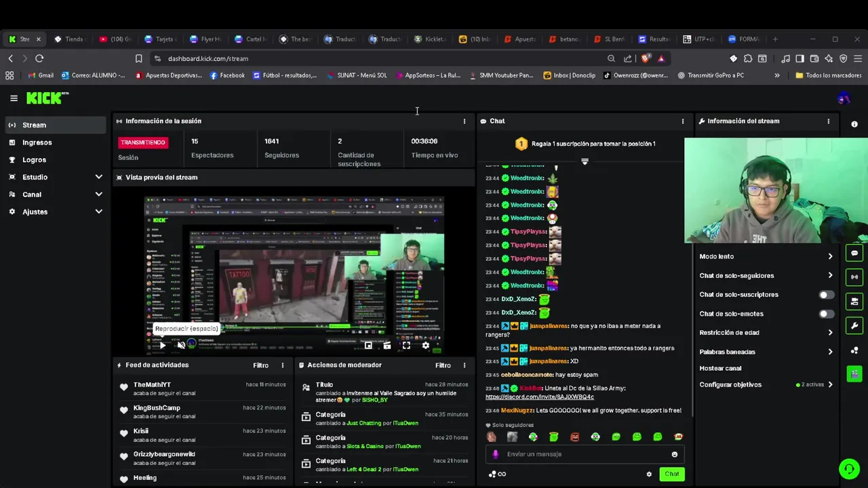The image size is (868, 488).
Task: Open moderator actions options menu
Action: 465,365
